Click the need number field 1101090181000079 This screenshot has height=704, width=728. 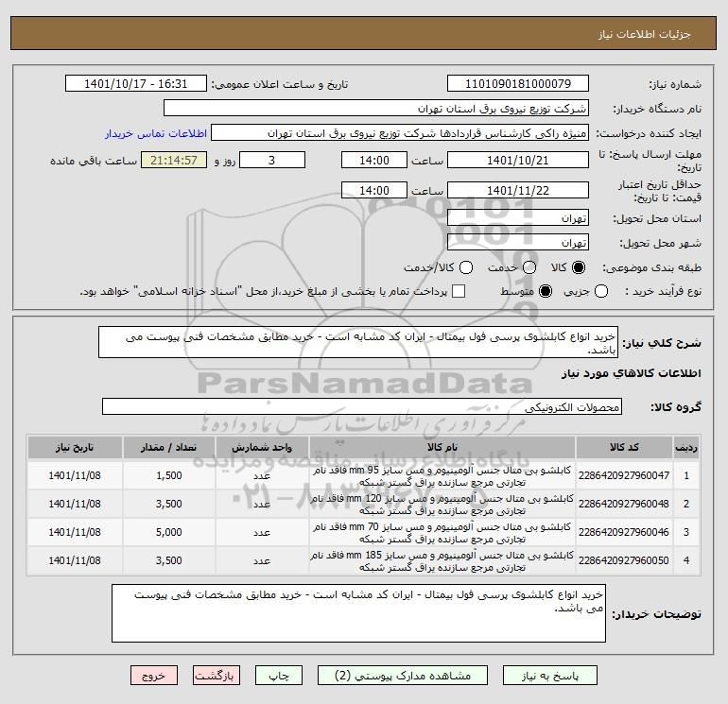518,83
